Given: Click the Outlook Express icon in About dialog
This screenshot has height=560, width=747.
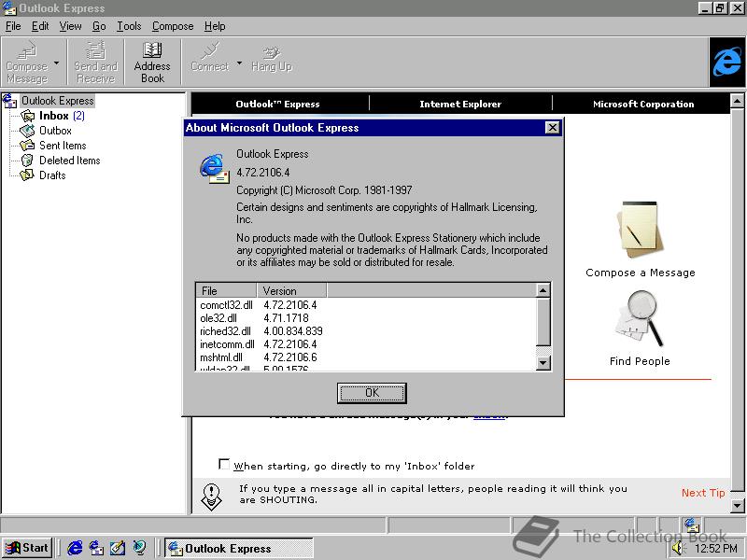Looking at the screenshot, I should coord(214,169).
